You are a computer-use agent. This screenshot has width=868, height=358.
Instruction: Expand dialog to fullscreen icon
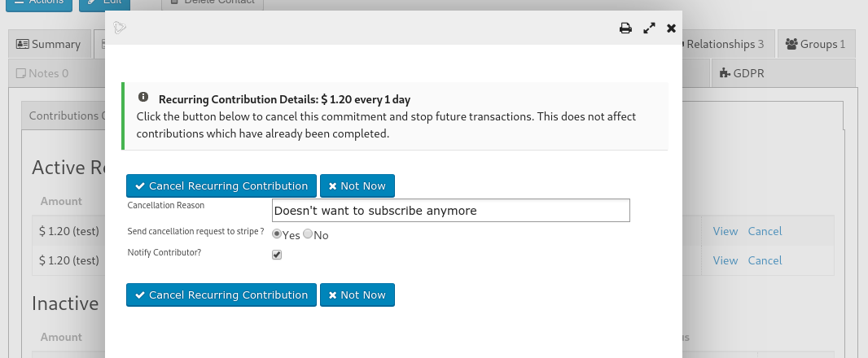click(x=649, y=28)
